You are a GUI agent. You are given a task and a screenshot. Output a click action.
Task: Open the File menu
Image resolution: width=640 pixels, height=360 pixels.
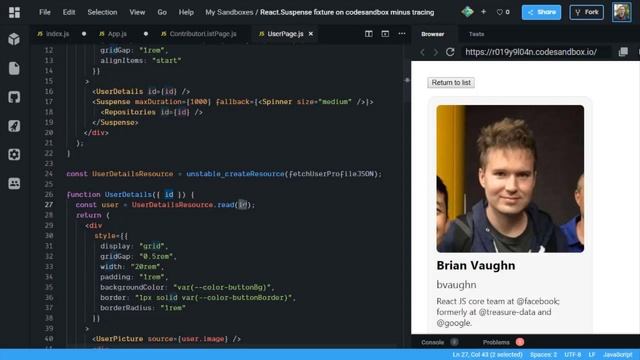[45, 12]
